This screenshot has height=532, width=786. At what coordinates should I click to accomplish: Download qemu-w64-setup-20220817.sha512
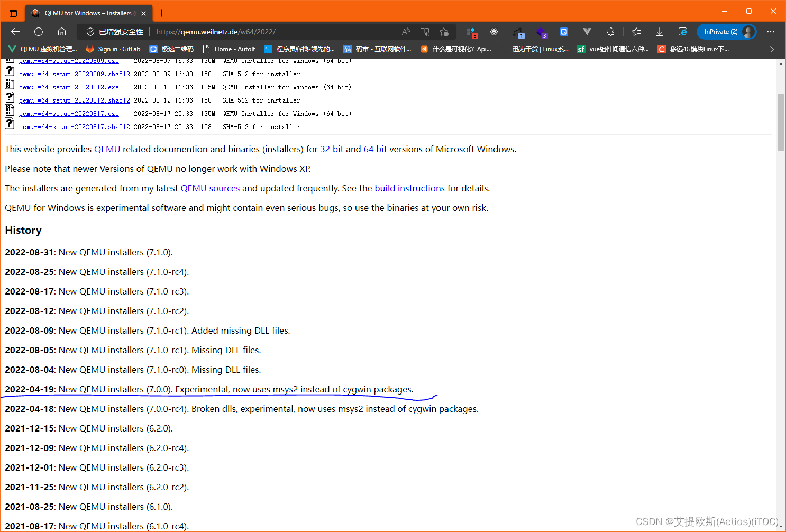pos(75,127)
